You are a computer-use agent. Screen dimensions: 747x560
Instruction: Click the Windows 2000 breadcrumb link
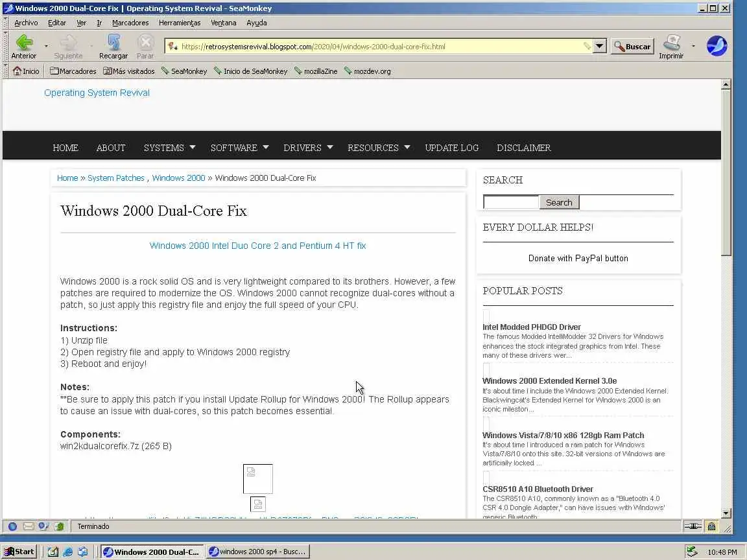pos(178,178)
